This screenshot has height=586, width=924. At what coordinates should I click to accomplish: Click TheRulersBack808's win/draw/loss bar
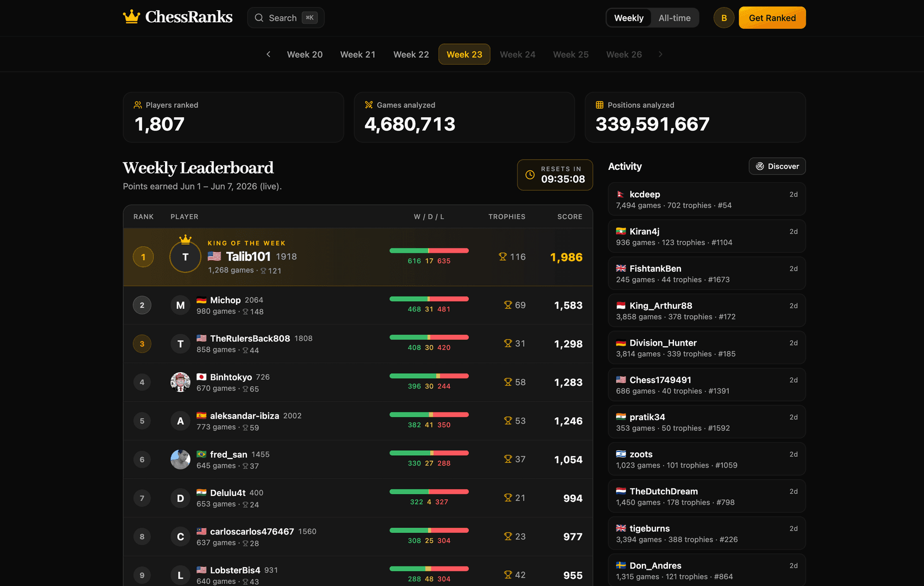[x=429, y=337]
